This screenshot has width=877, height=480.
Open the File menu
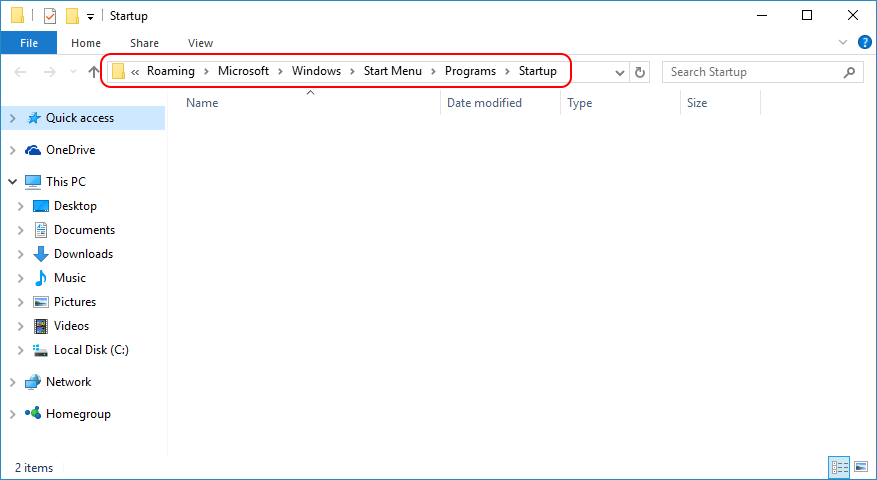coord(29,43)
